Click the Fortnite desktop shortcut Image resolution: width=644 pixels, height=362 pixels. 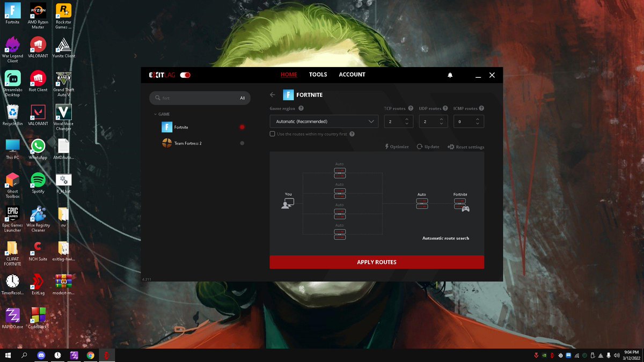pyautogui.click(x=13, y=13)
